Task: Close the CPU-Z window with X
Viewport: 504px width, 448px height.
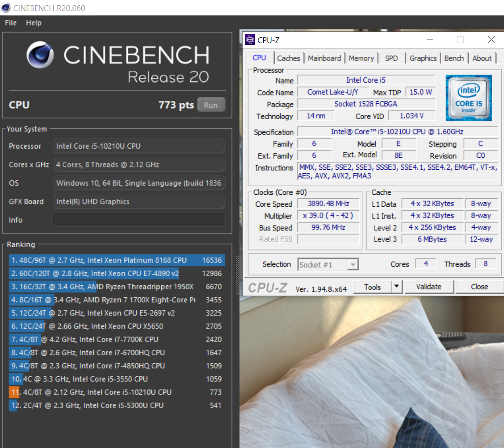Action: [491, 40]
